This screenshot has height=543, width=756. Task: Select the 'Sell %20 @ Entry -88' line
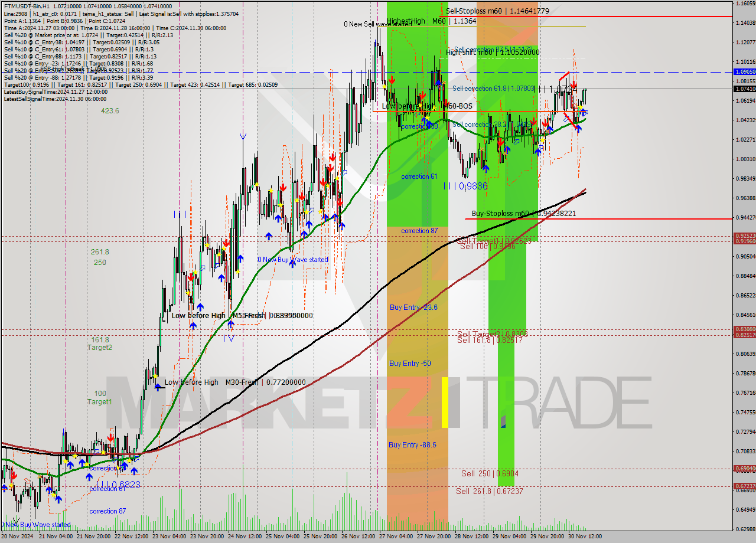point(78,77)
